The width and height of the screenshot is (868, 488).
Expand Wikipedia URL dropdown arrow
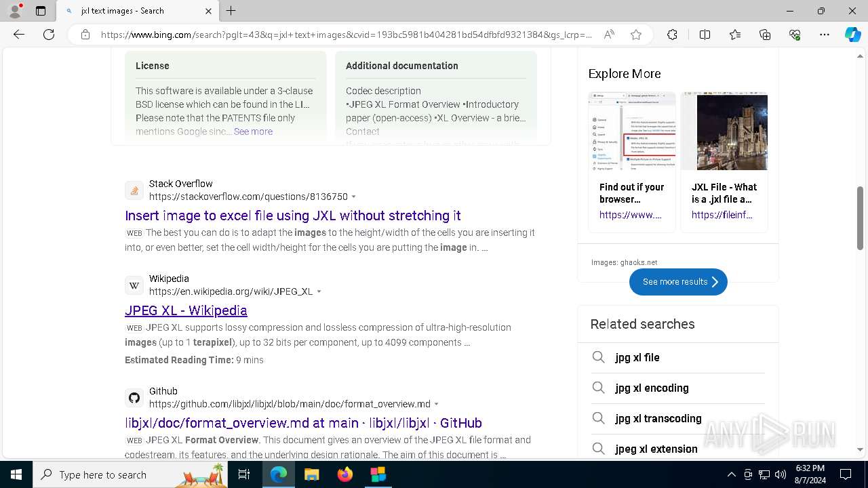[319, 291]
